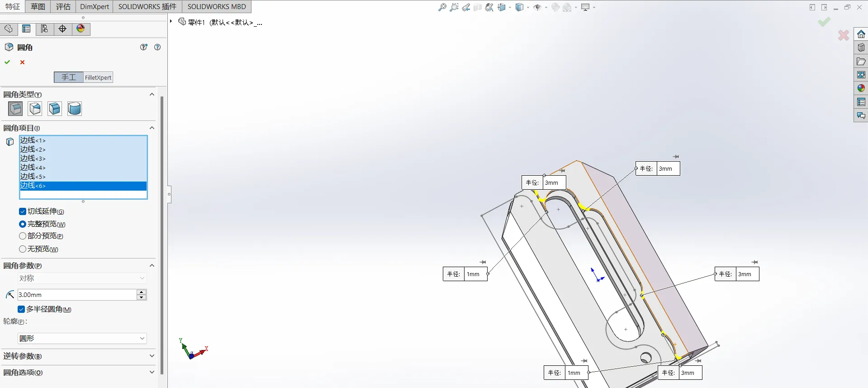The image size is (868, 388).
Task: Expand the 圆角选项 section
Action: click(152, 373)
